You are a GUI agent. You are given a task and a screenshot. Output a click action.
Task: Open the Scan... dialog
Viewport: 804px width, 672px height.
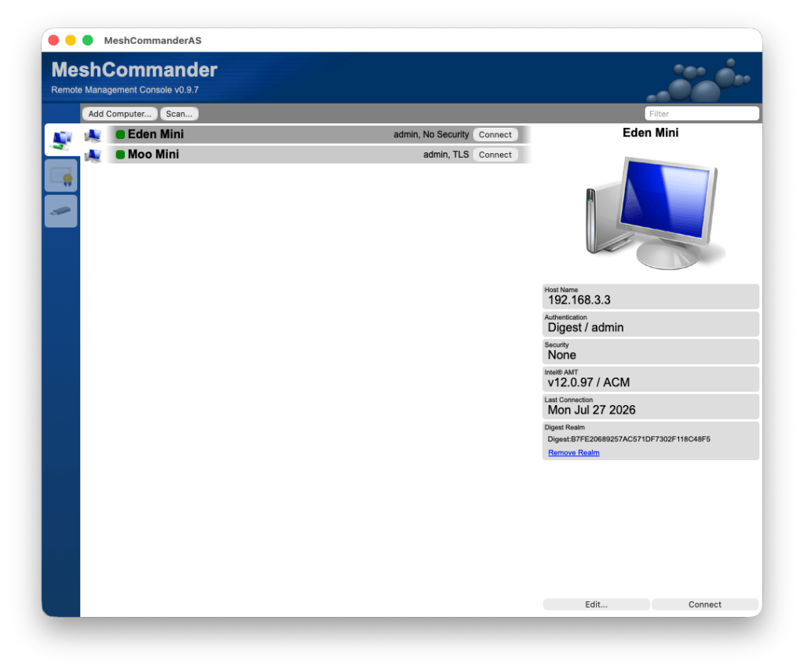point(179,114)
